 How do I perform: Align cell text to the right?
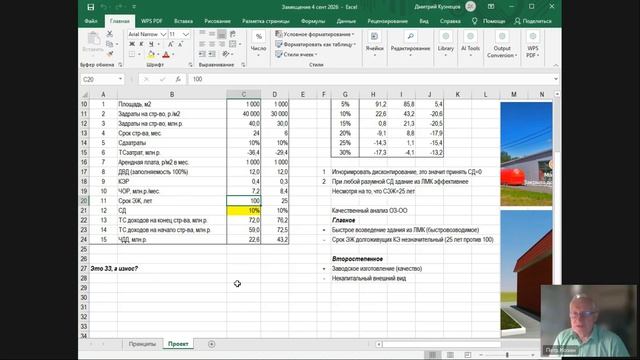coord(222,44)
